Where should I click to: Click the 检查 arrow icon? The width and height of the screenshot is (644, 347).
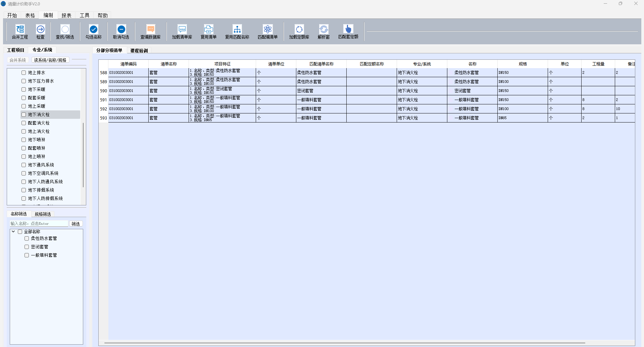coord(41,29)
